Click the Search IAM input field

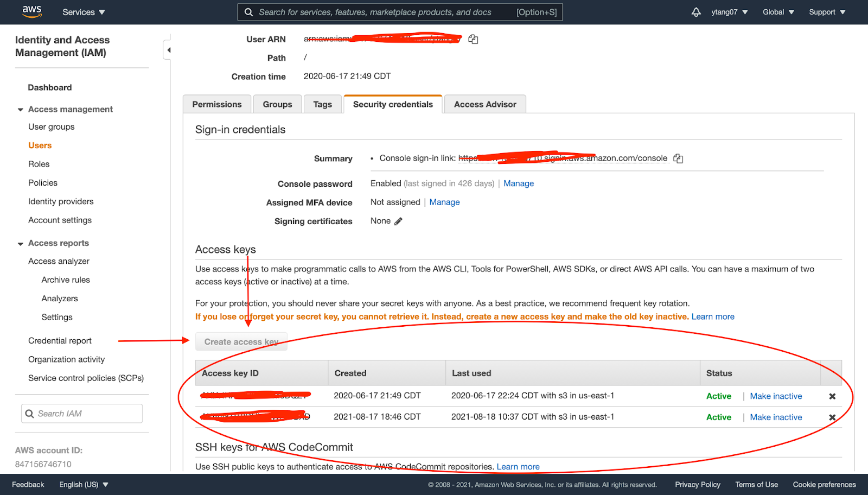click(x=82, y=414)
